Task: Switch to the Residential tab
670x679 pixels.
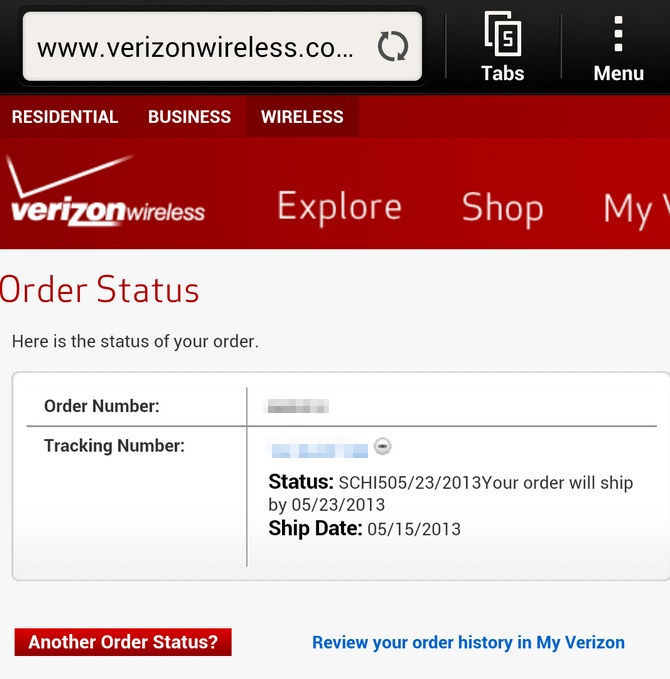Action: pos(65,116)
